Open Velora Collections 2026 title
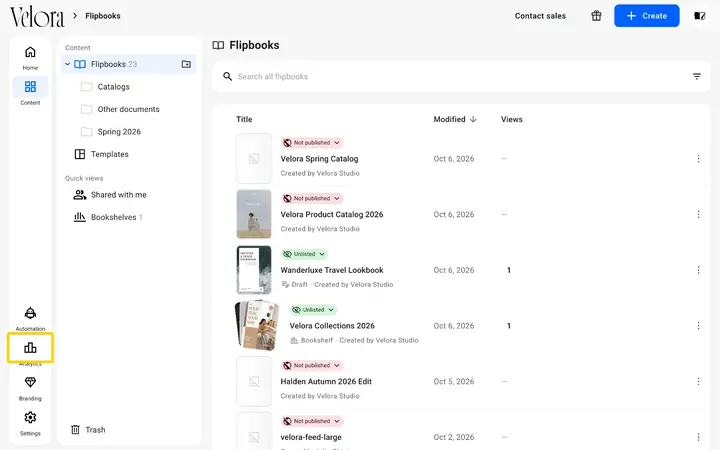720x450 pixels. point(332,326)
